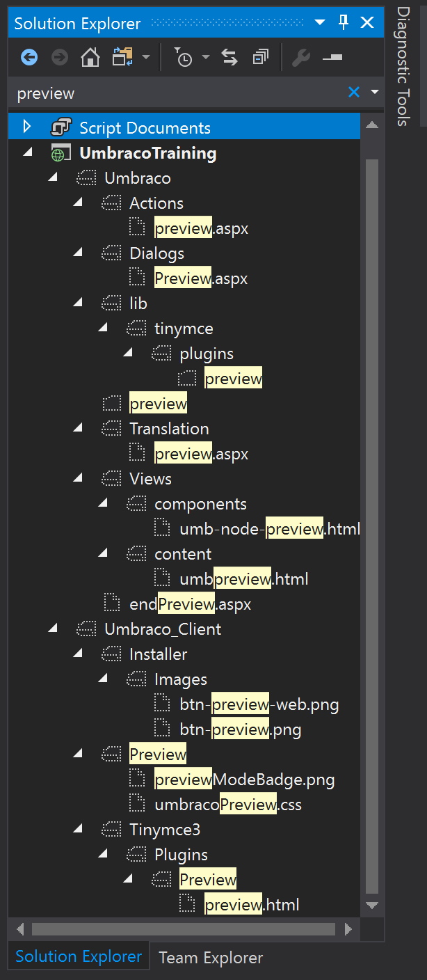Image resolution: width=427 pixels, height=980 pixels.
Task: Click the Views folder icon
Action: [x=112, y=479]
